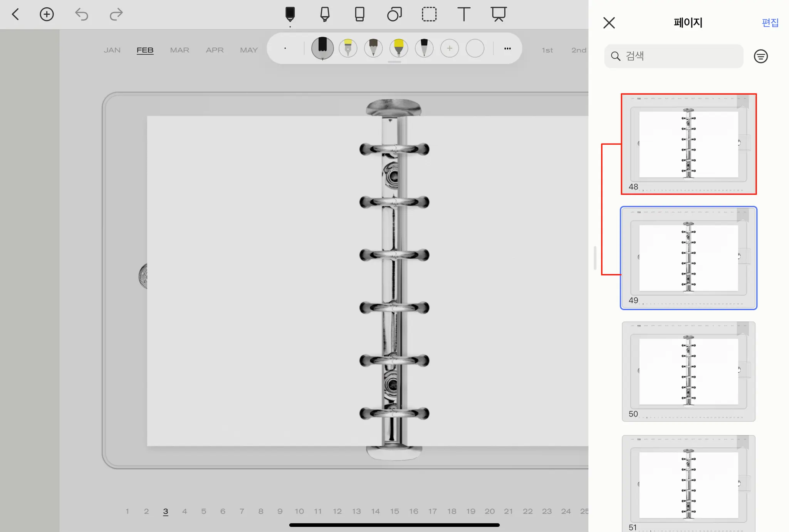Choose the text tool
This screenshot has width=789, height=532.
(x=463, y=15)
